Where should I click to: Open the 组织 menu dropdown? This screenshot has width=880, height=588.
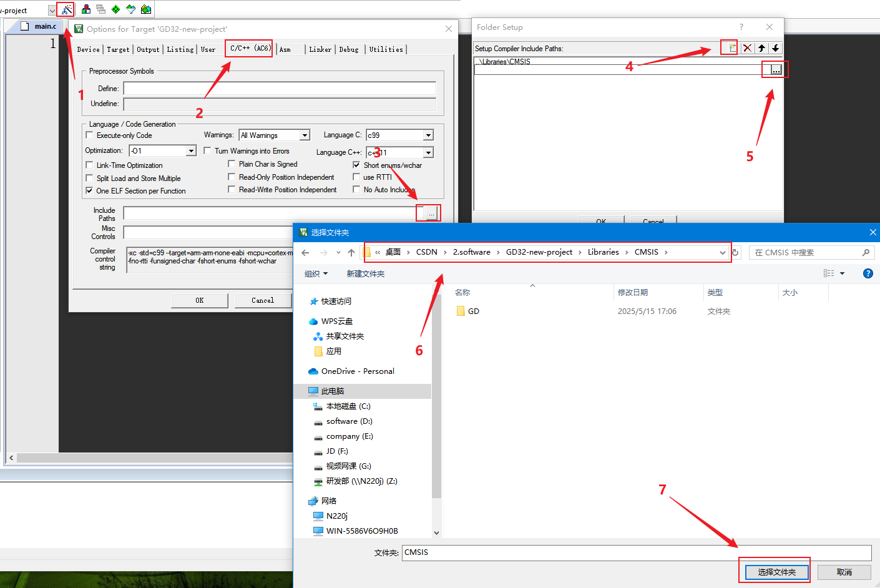[316, 274]
